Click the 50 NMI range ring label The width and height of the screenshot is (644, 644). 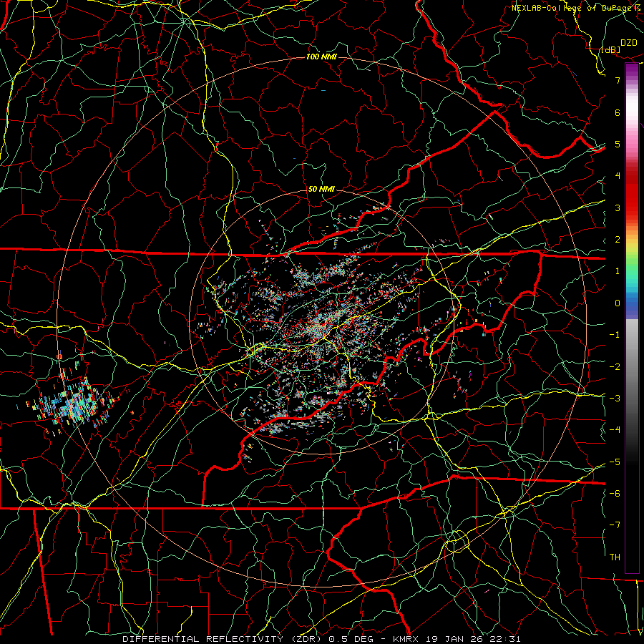(x=321, y=190)
